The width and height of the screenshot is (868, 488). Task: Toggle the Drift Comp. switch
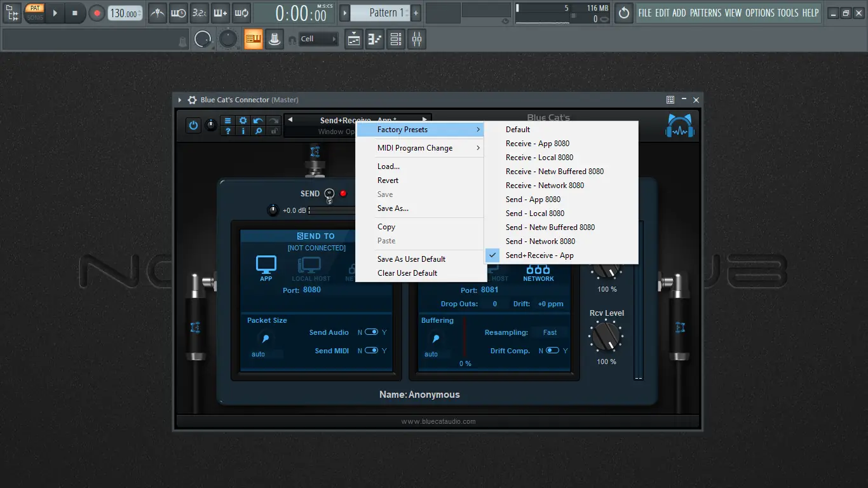point(553,351)
